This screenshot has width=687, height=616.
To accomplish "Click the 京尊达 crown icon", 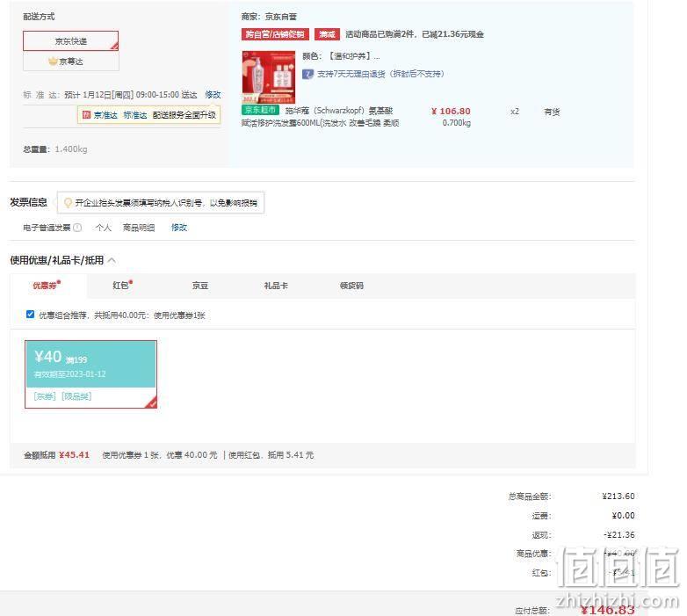I will click(x=53, y=62).
